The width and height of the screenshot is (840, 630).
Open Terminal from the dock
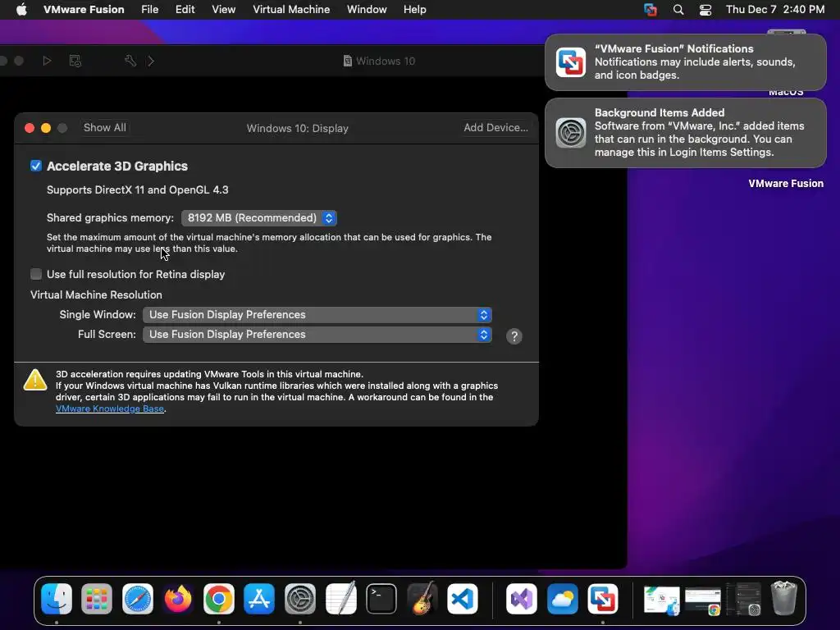point(381,598)
